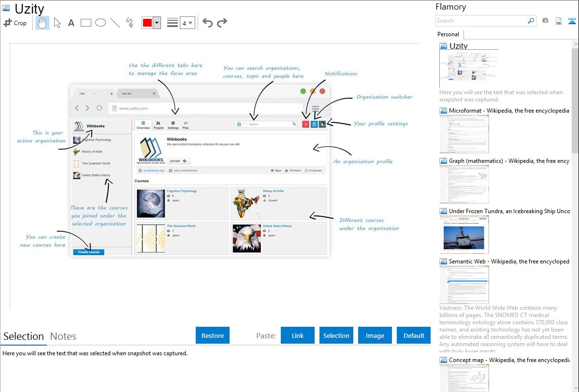Switch to the Notes tab
This screenshot has width=579, height=392.
(63, 336)
